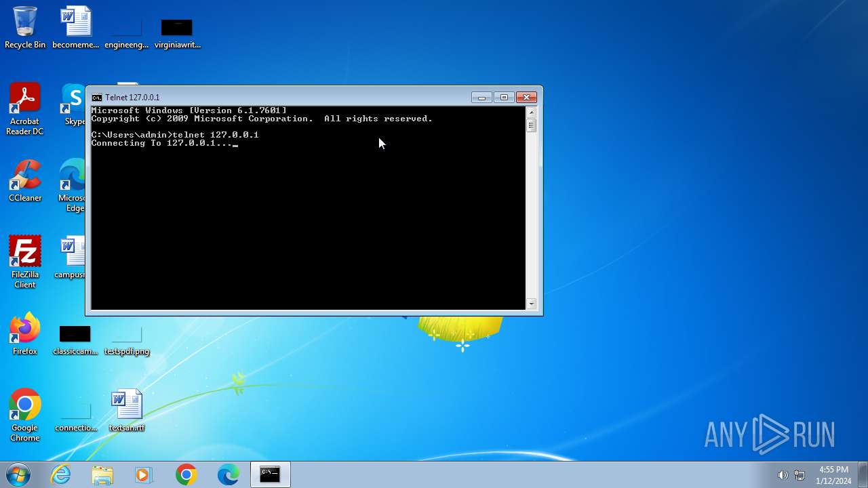Click the Telnet console scroll down arrow
Image resolution: width=868 pixels, height=488 pixels.
pyautogui.click(x=531, y=304)
